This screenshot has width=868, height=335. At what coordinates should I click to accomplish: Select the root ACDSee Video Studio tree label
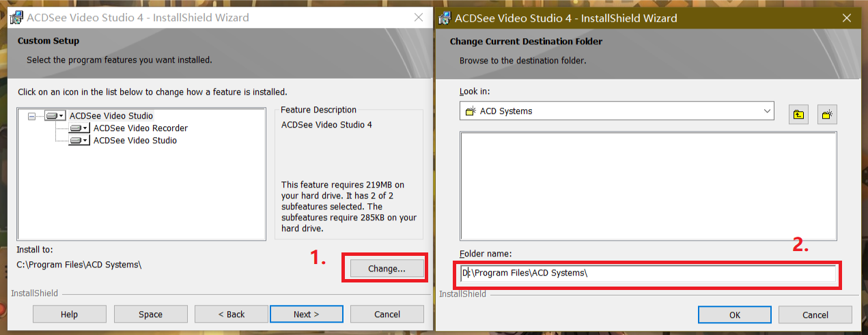tap(111, 116)
